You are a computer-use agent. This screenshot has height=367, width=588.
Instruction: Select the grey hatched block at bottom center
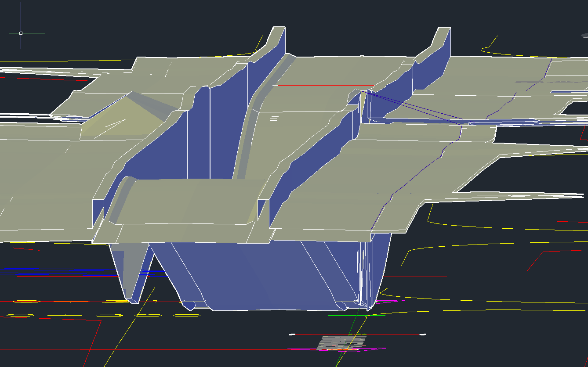tap(342, 342)
